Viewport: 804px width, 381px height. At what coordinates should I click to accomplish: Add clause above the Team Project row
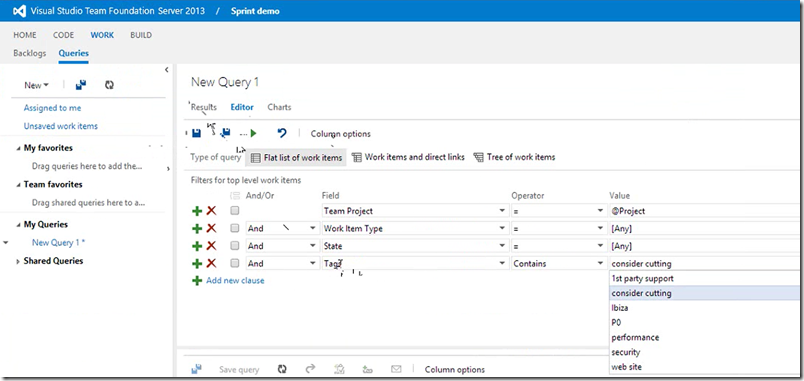[197, 211]
